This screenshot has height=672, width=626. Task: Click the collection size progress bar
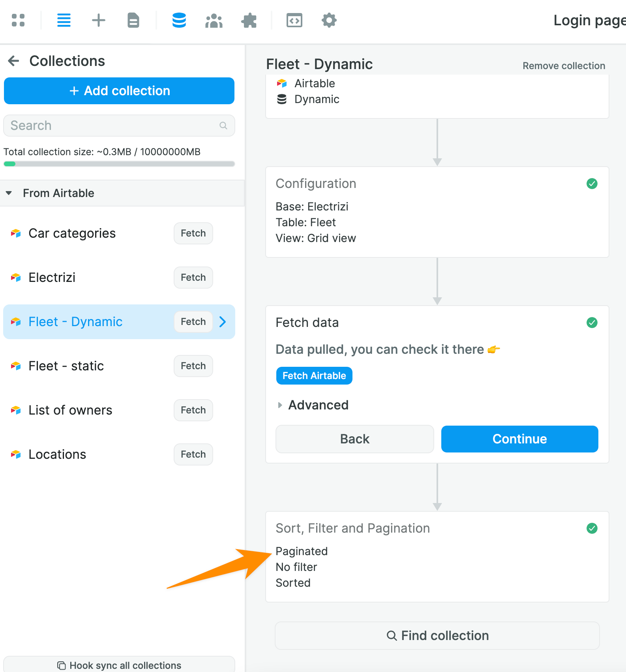(x=119, y=164)
